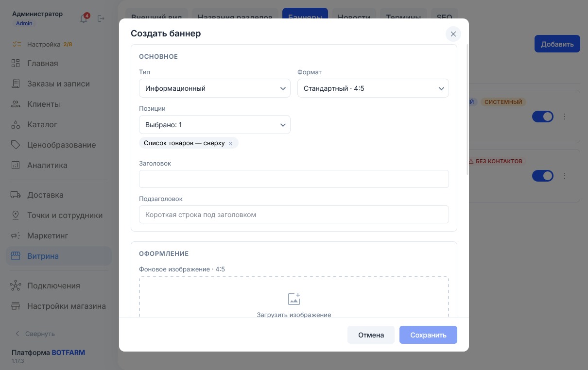Click the Отмена button
This screenshot has height=370, width=588.
pos(371,335)
